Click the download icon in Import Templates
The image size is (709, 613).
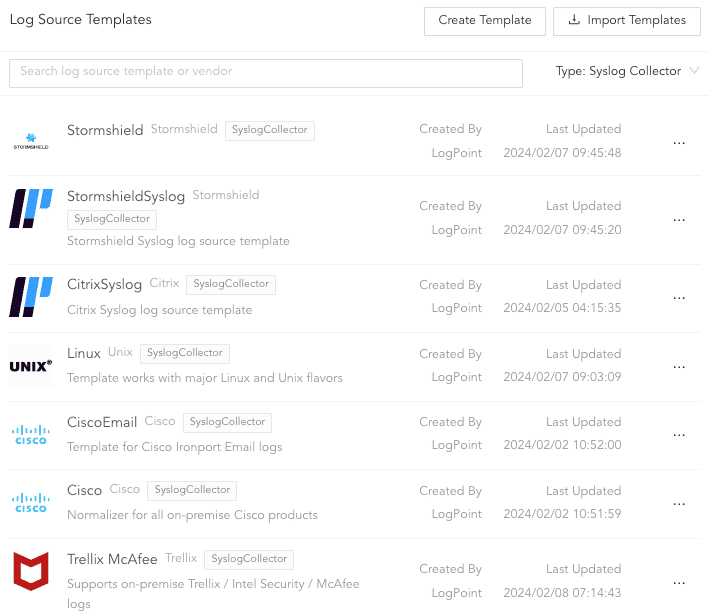[x=574, y=19]
